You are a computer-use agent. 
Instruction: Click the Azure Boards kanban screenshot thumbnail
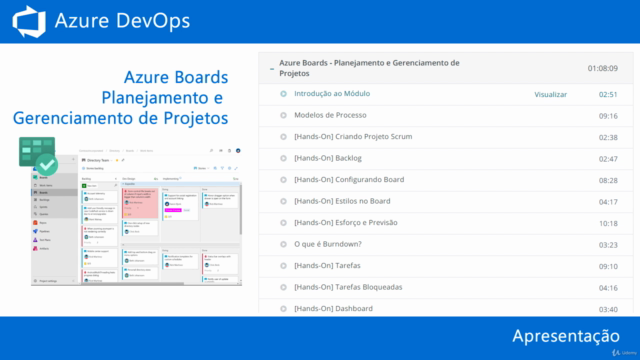pyautogui.click(x=136, y=216)
